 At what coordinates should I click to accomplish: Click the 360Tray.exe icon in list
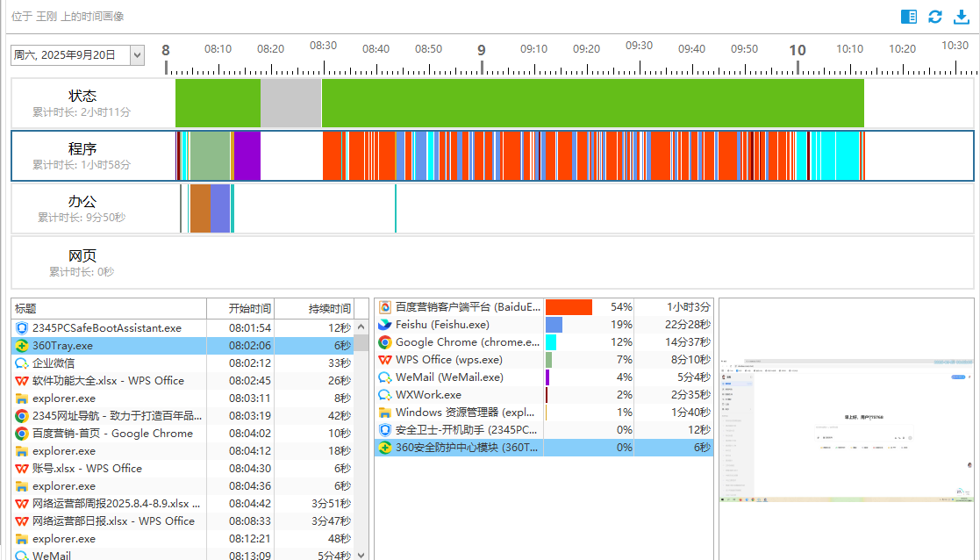click(22, 346)
